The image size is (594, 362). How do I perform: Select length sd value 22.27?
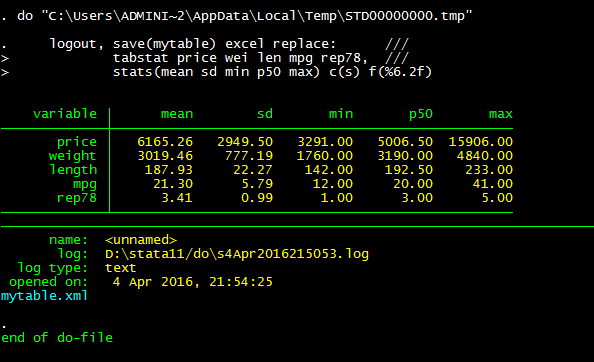click(253, 170)
